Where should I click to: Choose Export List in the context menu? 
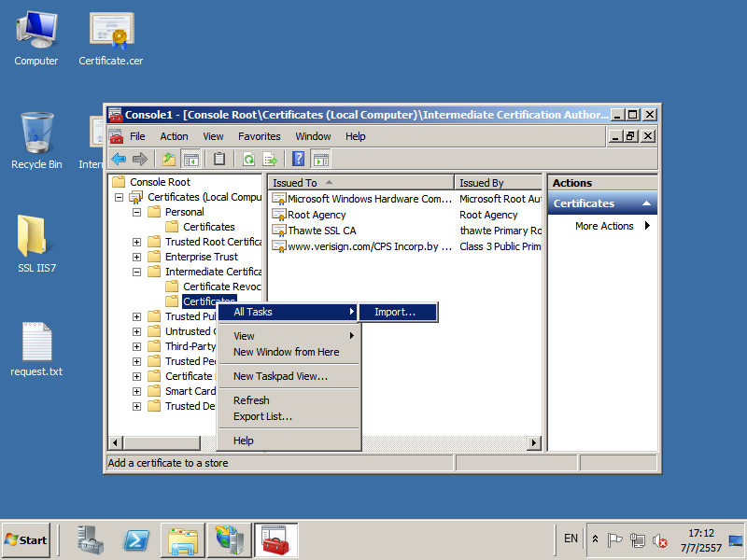click(262, 416)
